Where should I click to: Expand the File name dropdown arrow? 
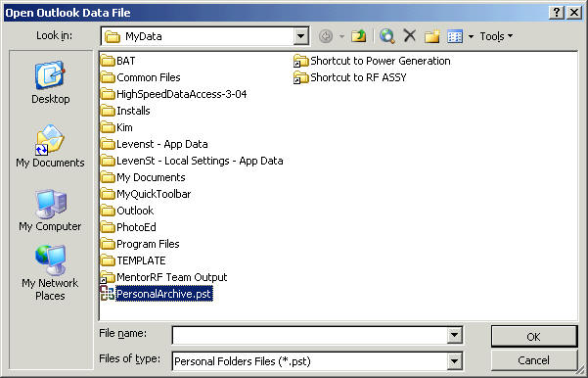click(454, 335)
